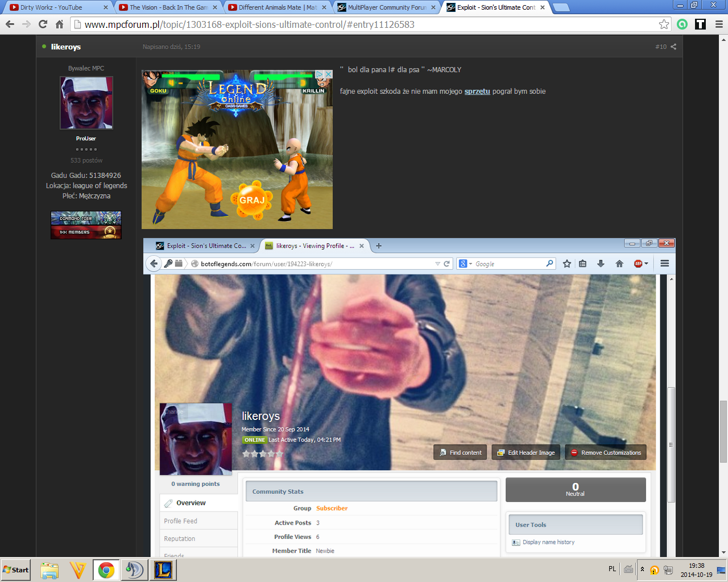Image resolution: width=728 pixels, height=582 pixels.
Task: Open League of Legends from the taskbar
Action: (x=163, y=570)
